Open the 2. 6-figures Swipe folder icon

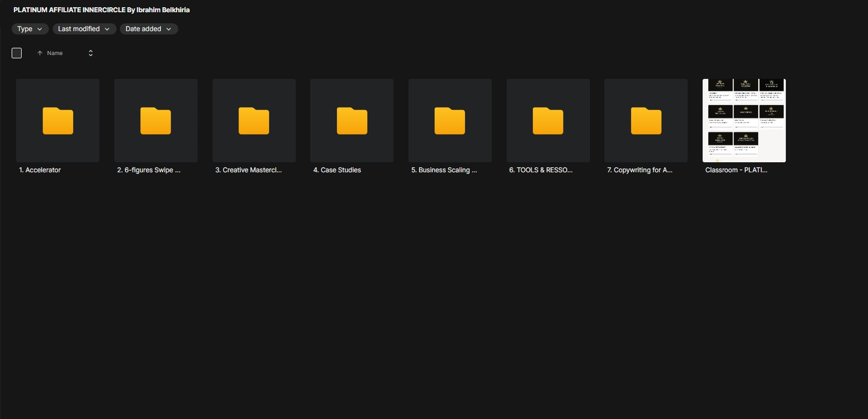tap(156, 120)
